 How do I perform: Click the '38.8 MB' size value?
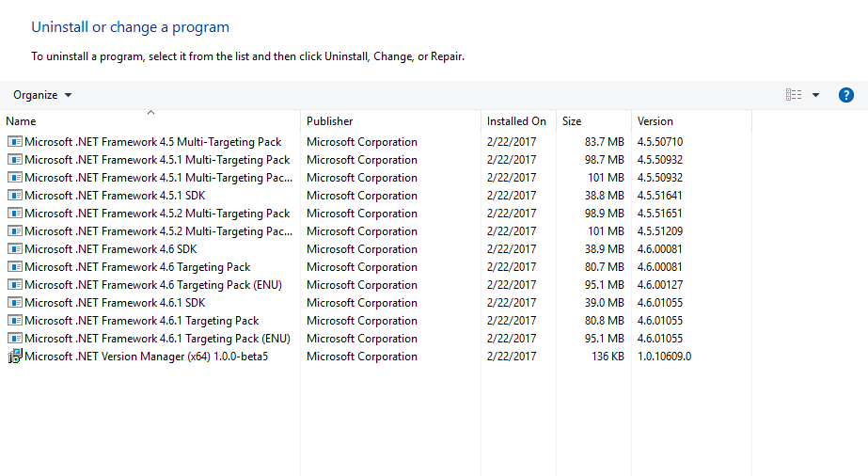(604, 196)
